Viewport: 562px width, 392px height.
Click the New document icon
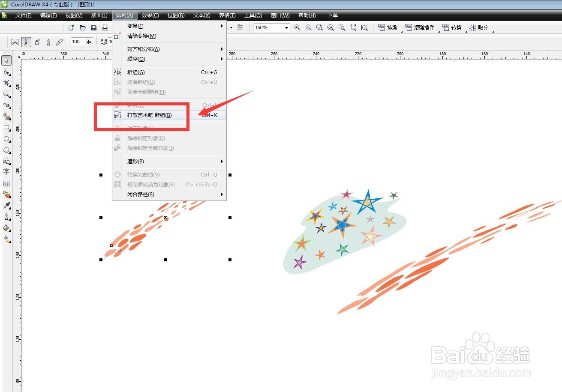click(x=72, y=27)
